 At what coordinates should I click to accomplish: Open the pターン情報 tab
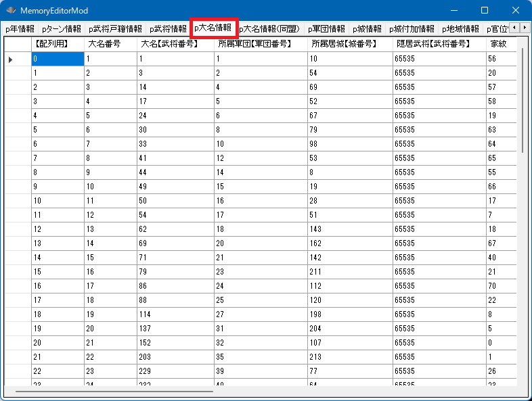tap(61, 29)
